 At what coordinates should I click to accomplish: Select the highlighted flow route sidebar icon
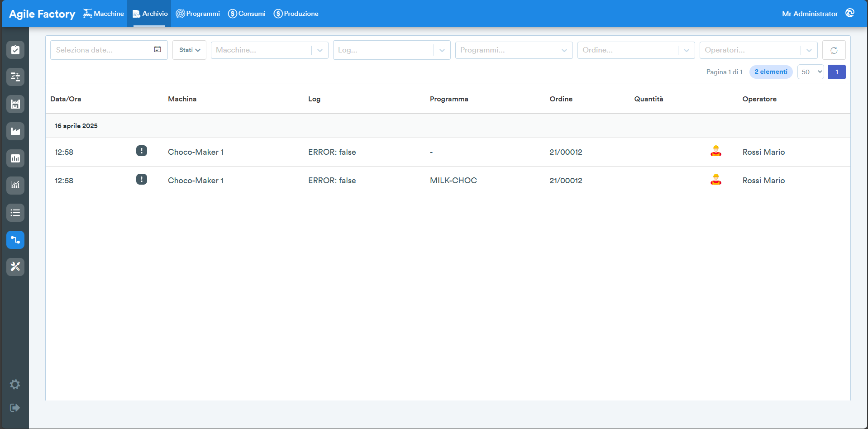point(15,240)
